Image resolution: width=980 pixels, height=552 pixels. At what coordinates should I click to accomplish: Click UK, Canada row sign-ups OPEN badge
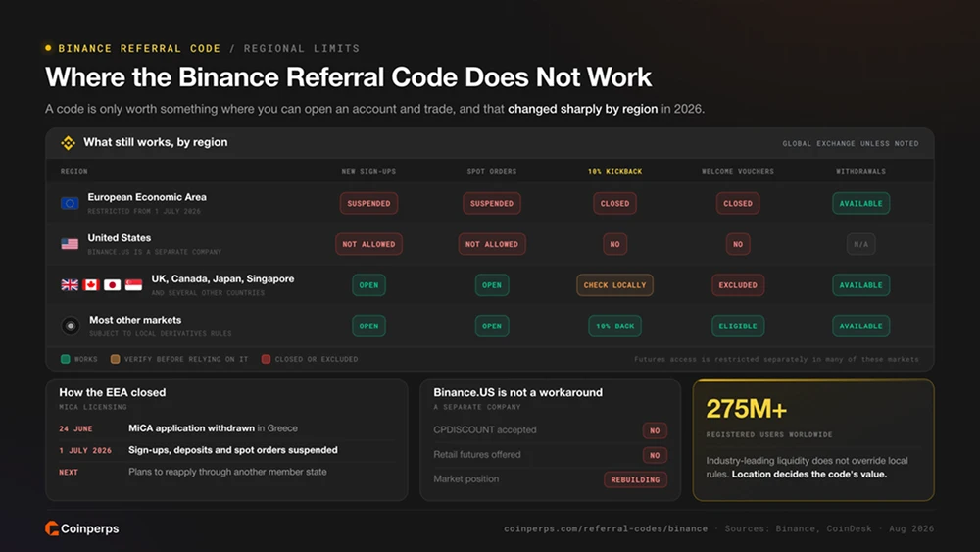[x=368, y=285]
